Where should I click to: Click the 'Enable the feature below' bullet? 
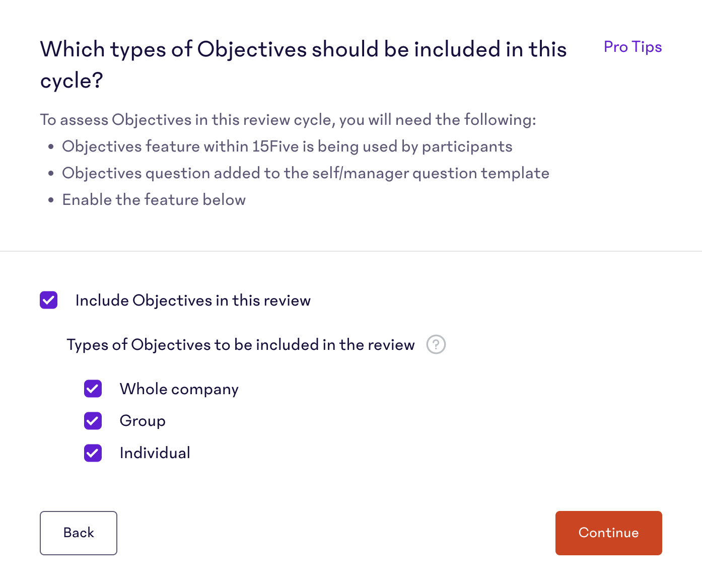[x=154, y=200]
